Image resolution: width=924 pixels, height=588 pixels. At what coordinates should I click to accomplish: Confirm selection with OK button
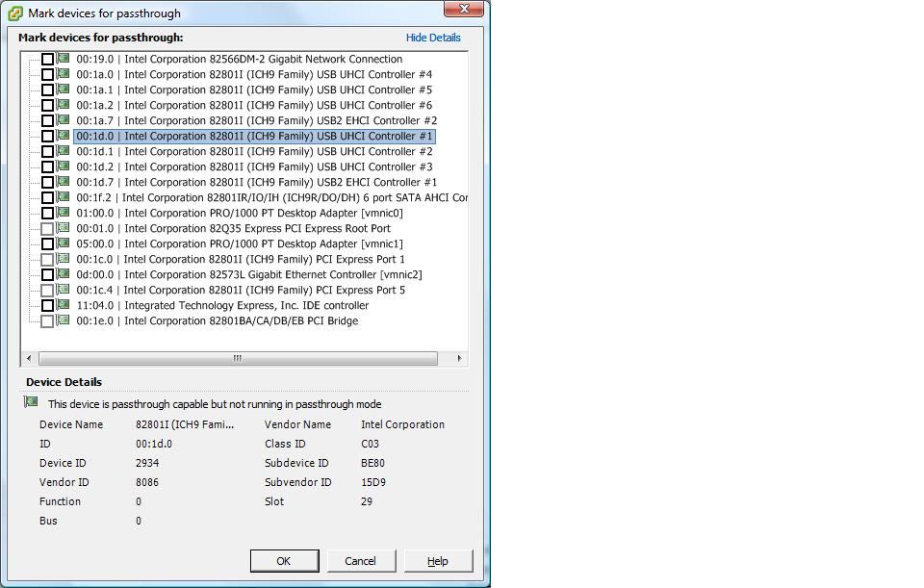point(284,561)
